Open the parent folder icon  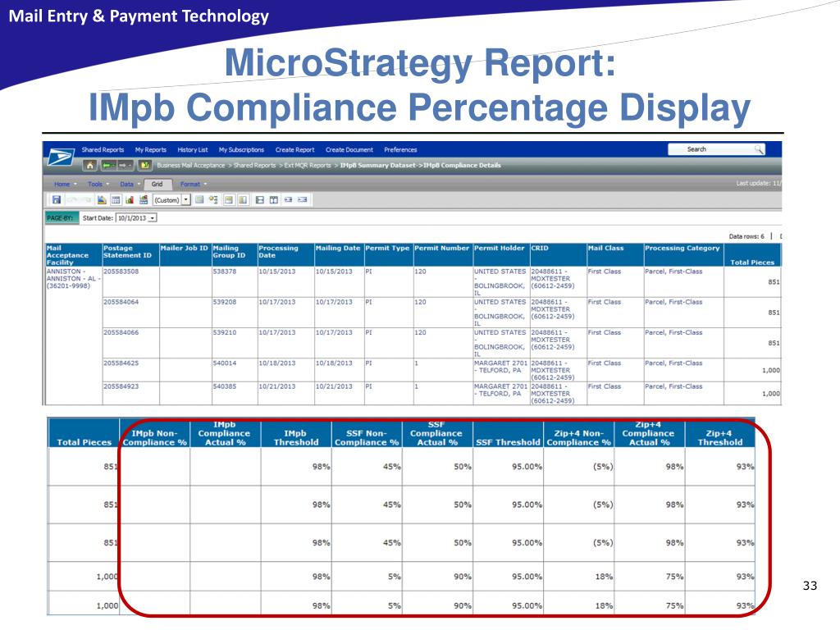[144, 166]
